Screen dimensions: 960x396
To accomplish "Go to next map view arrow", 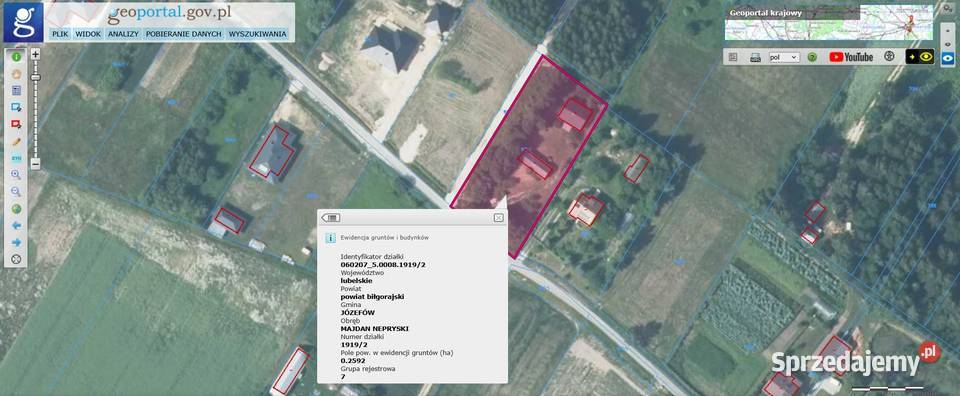I will (x=16, y=242).
